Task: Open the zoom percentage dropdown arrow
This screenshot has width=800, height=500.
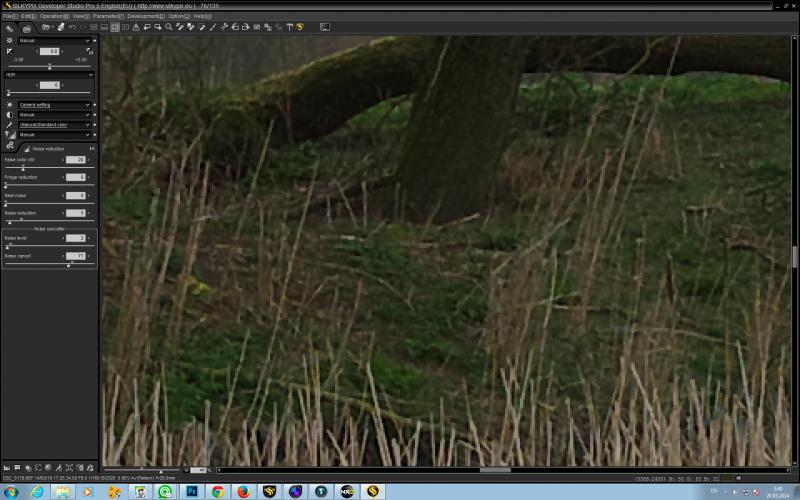Action: pos(186,470)
